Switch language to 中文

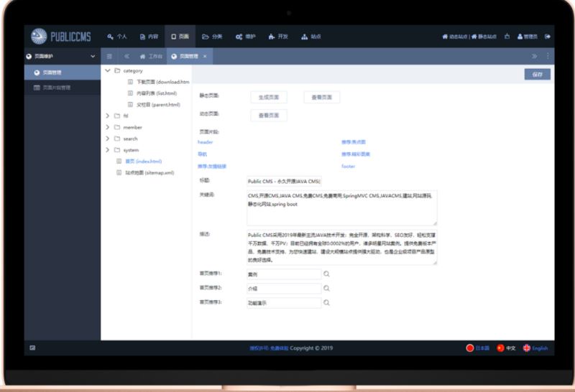(506, 348)
